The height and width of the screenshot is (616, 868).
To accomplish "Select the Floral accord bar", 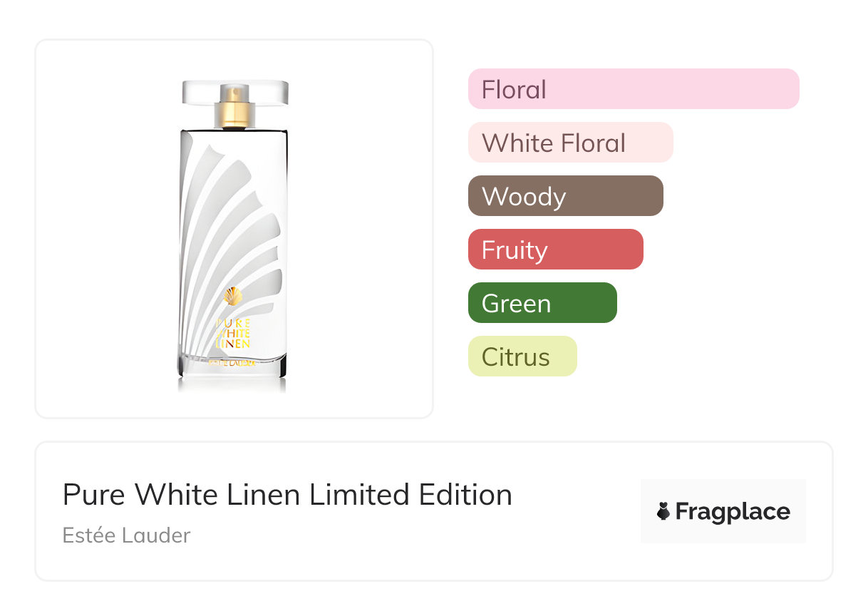I will point(633,89).
